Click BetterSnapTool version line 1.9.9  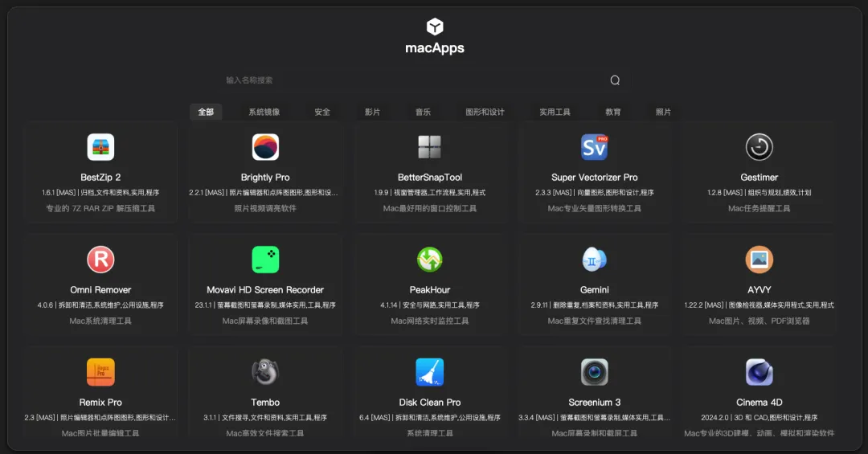tap(429, 193)
